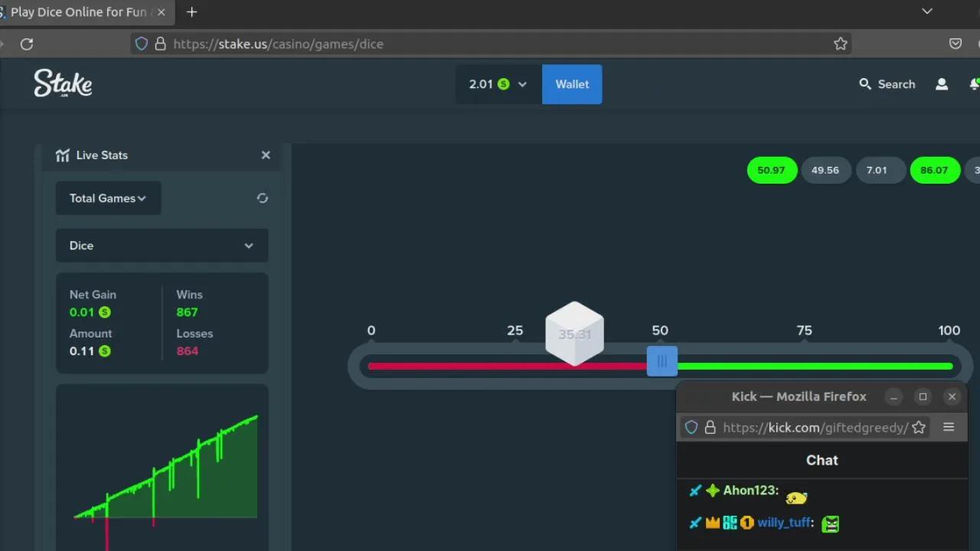Click the Chat heading in Kick window

(x=822, y=460)
